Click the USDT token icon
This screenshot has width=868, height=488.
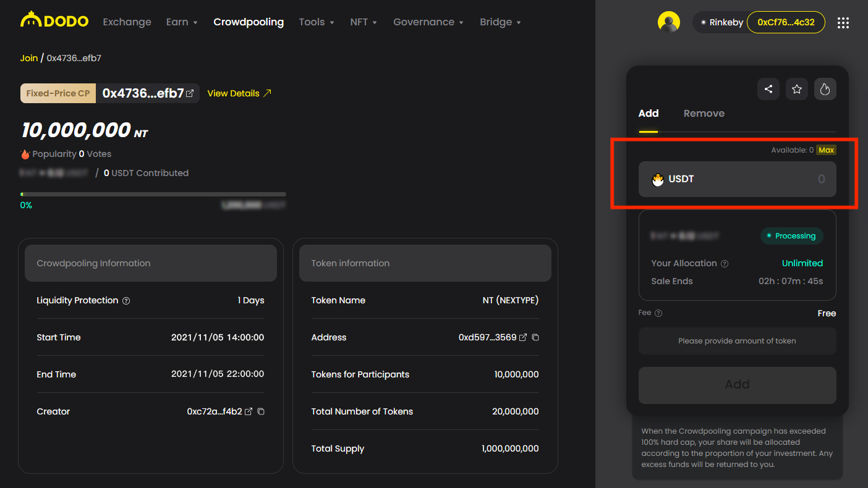(658, 179)
